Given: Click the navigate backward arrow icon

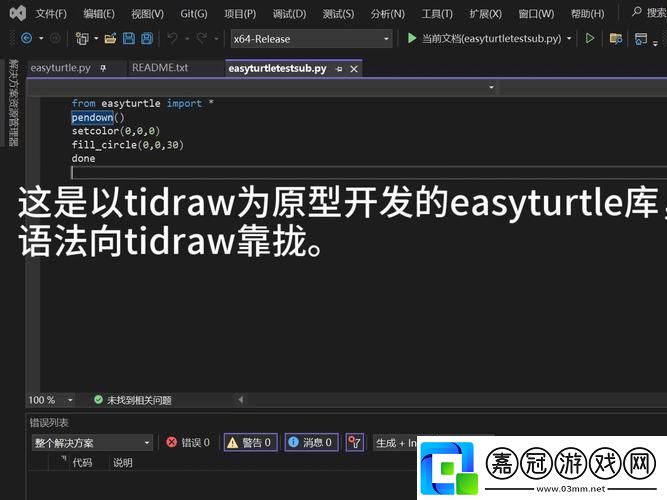Looking at the screenshot, I should tap(26, 39).
